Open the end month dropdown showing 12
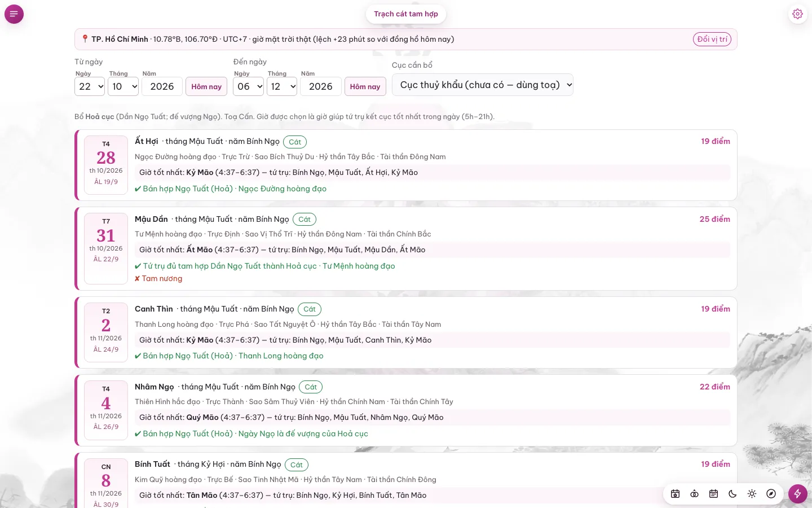The height and width of the screenshot is (508, 812). tap(282, 86)
